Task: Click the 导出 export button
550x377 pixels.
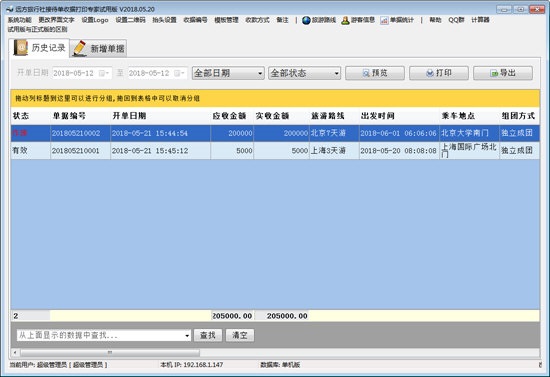Action: click(503, 73)
